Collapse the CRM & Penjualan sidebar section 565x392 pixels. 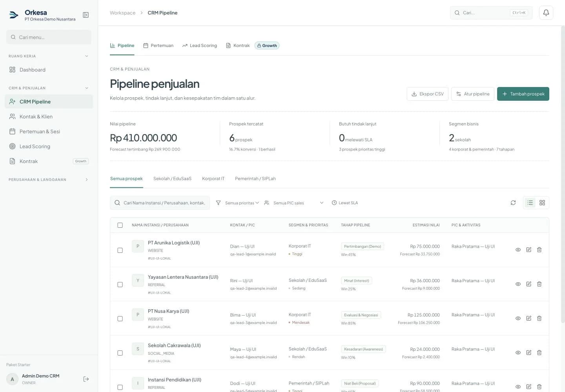click(49, 88)
